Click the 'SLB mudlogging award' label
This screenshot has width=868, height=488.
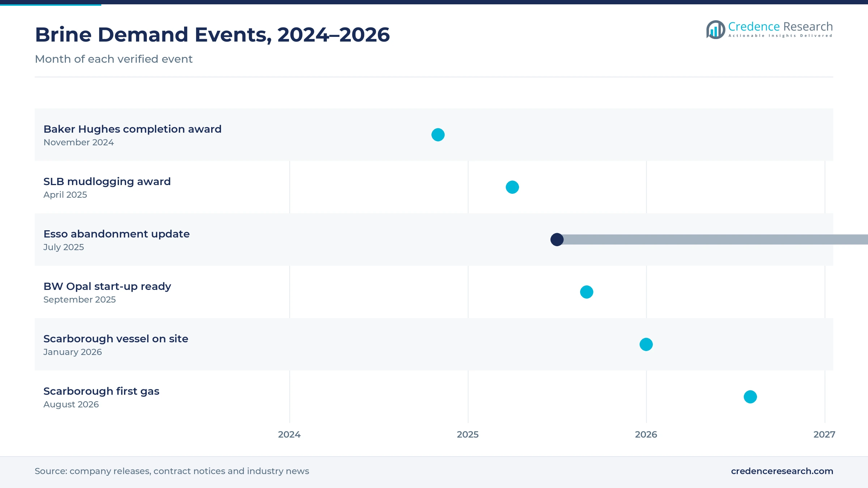point(107,181)
